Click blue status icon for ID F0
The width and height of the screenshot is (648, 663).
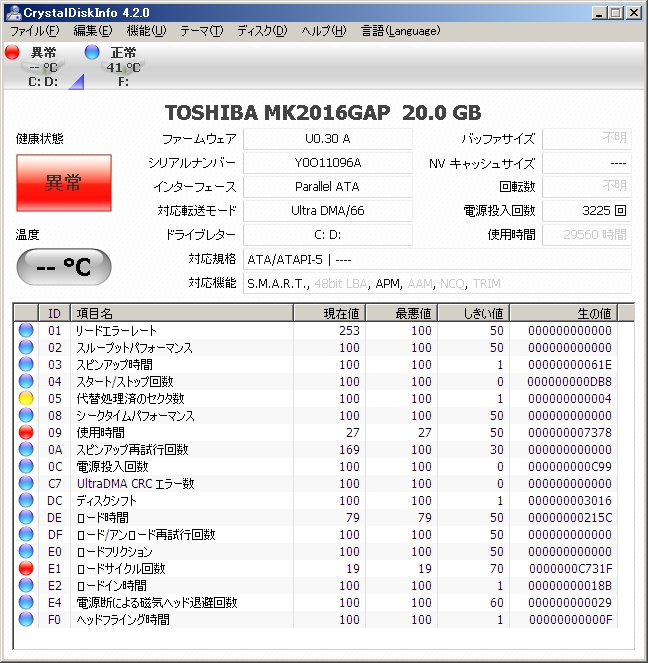coord(26,619)
